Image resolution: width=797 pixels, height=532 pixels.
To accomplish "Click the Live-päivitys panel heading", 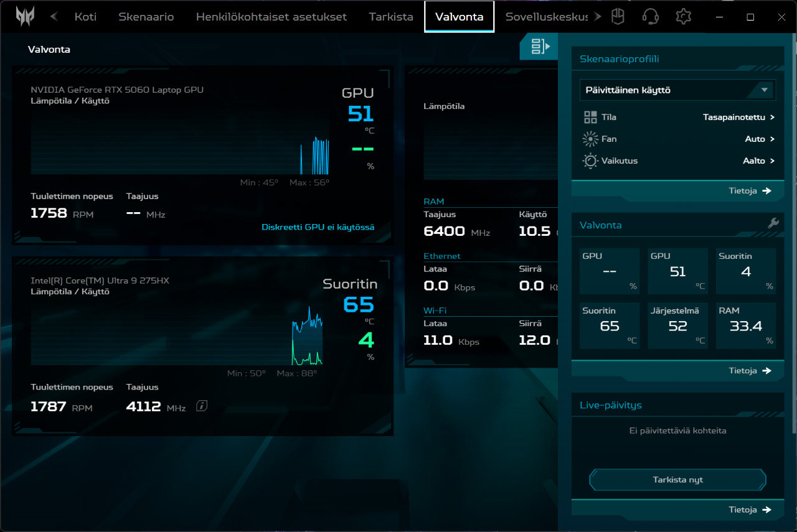I will (x=611, y=405).
